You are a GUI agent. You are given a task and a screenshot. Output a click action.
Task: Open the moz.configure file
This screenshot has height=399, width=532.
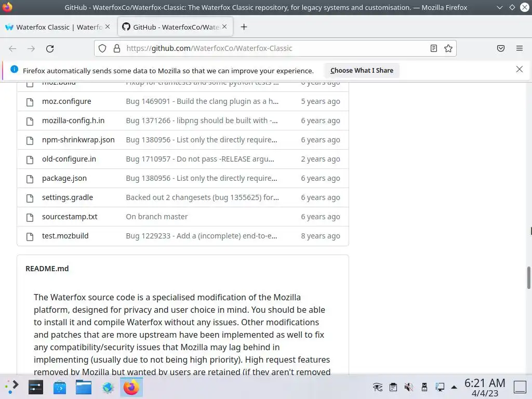[x=66, y=101]
